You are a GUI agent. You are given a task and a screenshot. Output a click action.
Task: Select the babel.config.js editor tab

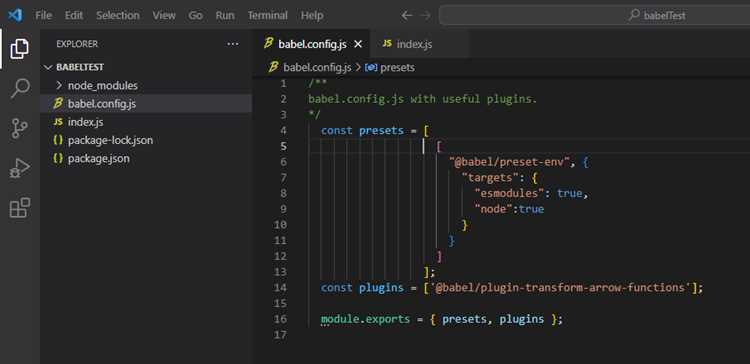pyautogui.click(x=312, y=44)
